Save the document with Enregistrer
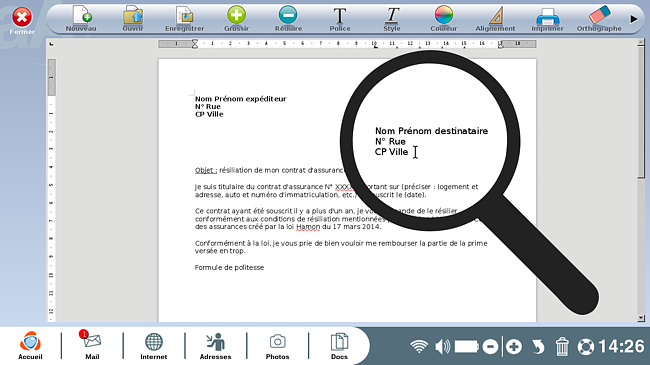Viewport: 650px width, 365px height. pos(184,19)
